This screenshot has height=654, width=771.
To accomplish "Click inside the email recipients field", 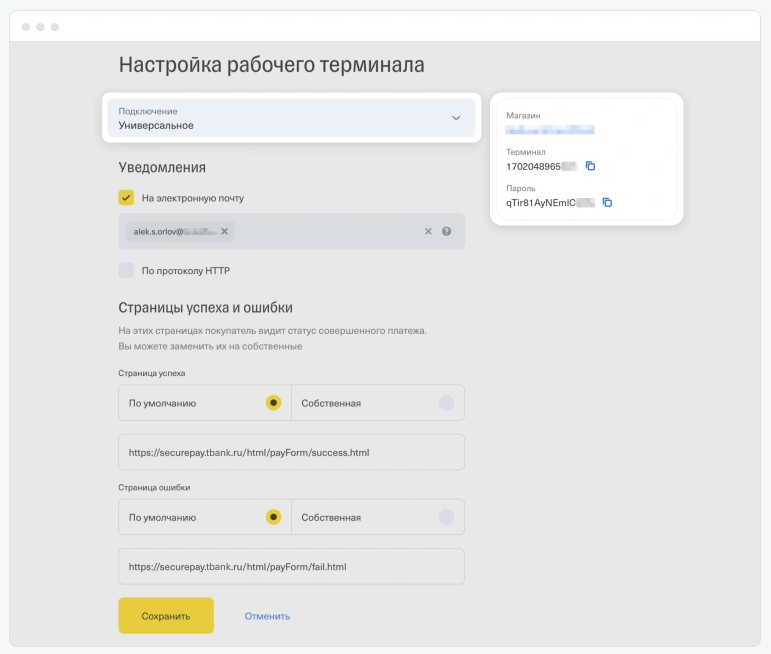I will (292, 231).
